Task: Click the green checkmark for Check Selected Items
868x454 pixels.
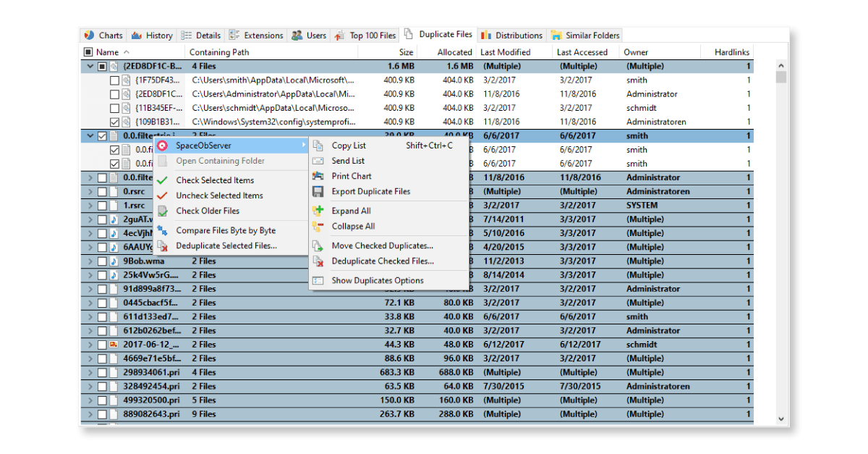Action: coord(163,180)
